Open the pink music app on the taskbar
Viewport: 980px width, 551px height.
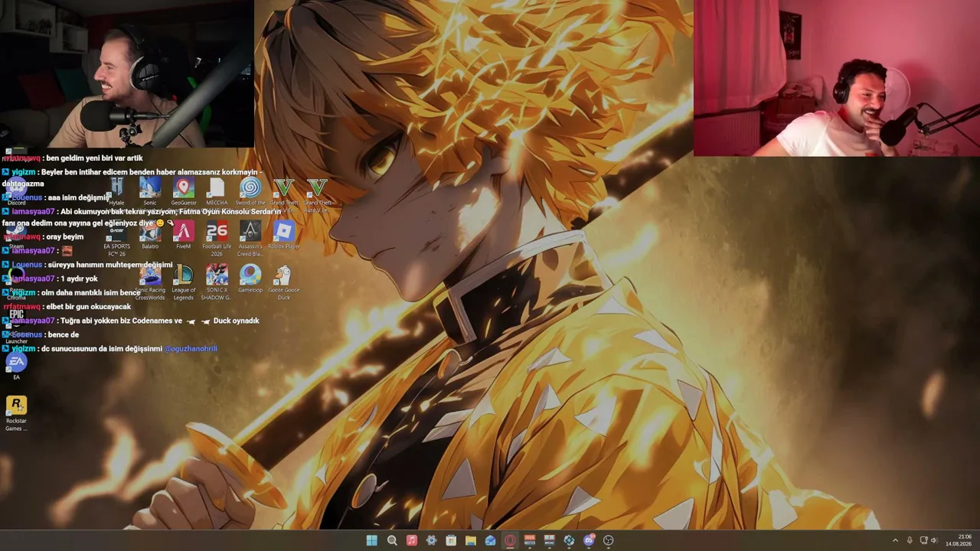[411, 540]
